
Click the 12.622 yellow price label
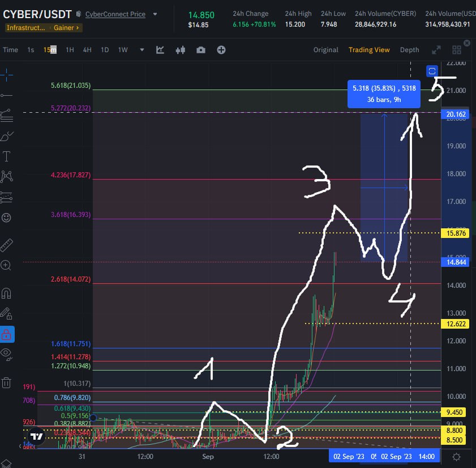coord(456,324)
